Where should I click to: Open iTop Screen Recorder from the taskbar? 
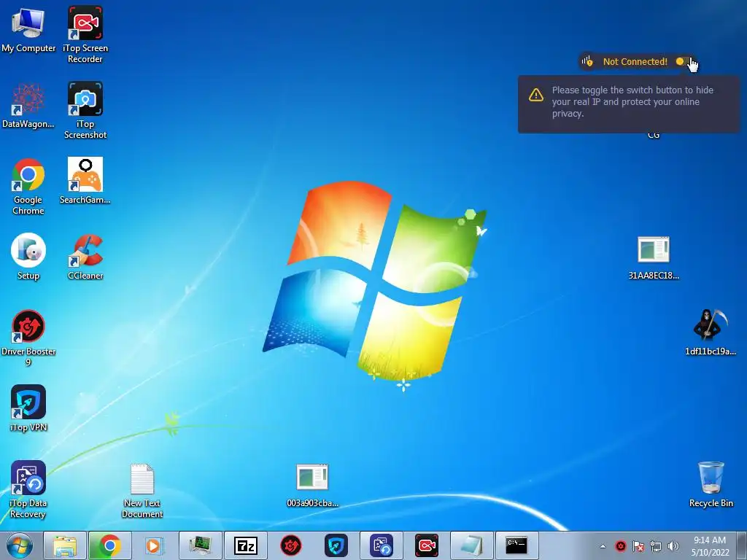(426, 545)
